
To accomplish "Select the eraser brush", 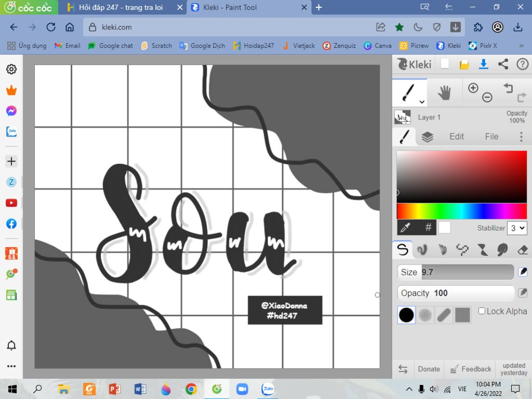I will 523,250.
